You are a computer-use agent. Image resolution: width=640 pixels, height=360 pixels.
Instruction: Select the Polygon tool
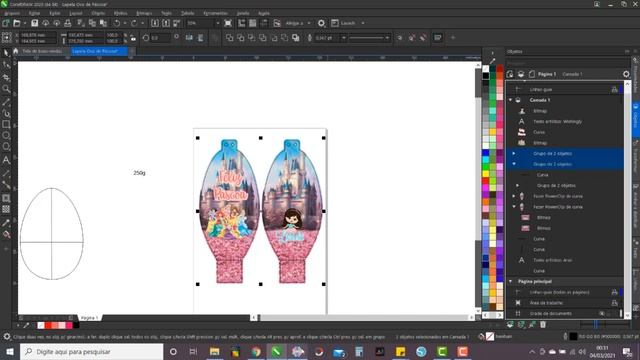(x=6, y=147)
